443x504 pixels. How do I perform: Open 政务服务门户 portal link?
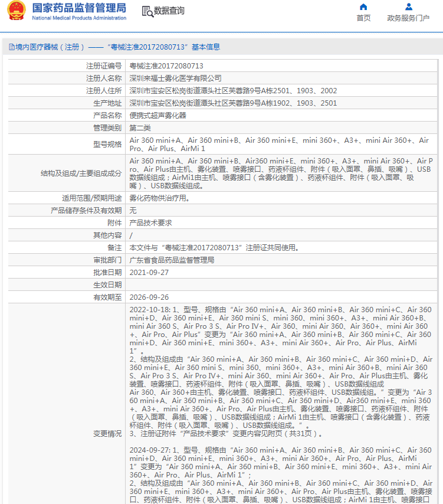point(408,18)
